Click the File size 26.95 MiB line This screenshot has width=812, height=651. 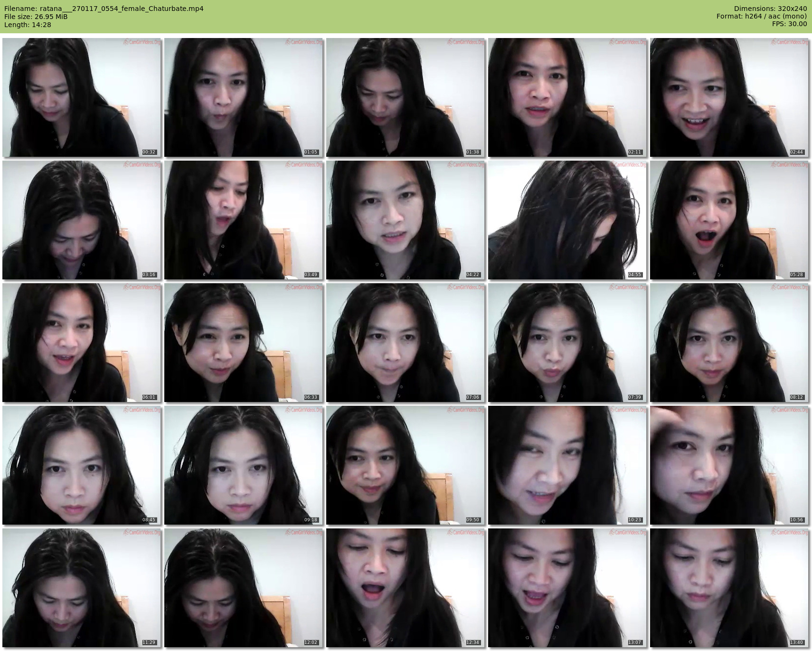pyautogui.click(x=36, y=17)
